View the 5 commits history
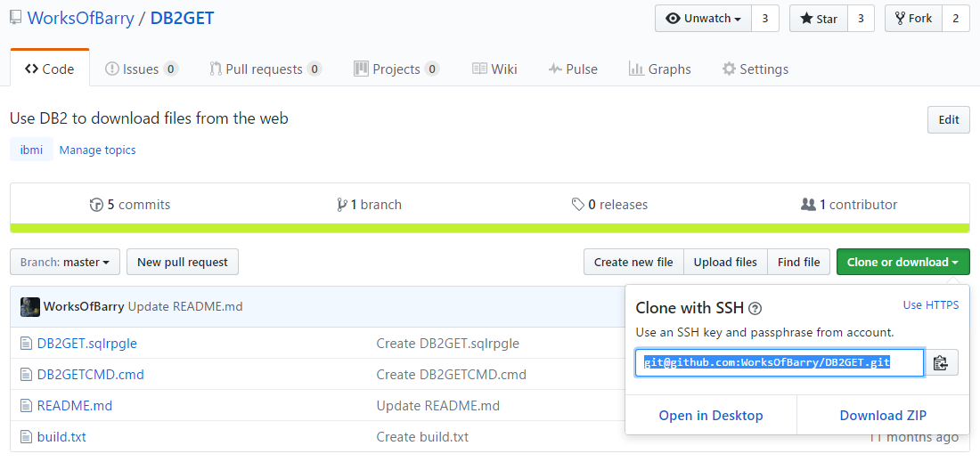The image size is (980, 462). 130,205
